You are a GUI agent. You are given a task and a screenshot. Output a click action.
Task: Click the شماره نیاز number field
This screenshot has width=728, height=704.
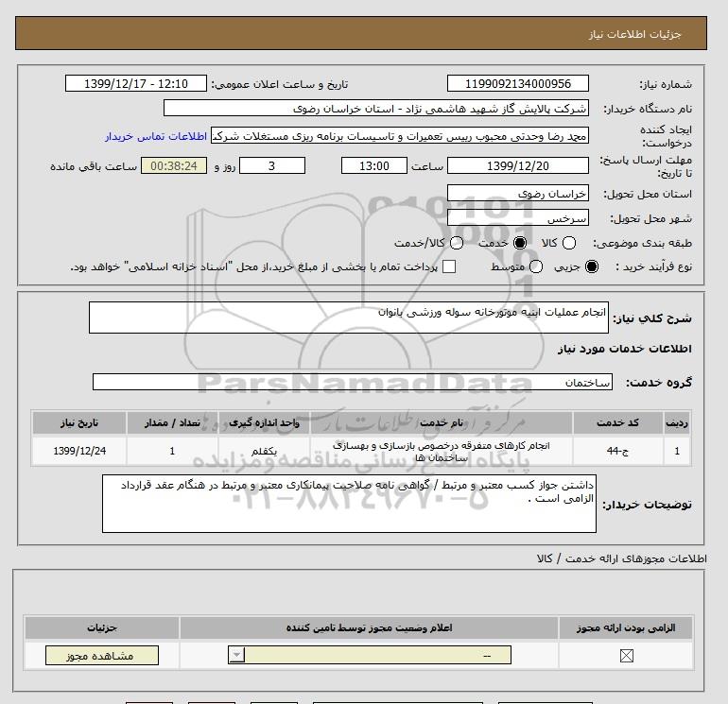pos(518,83)
